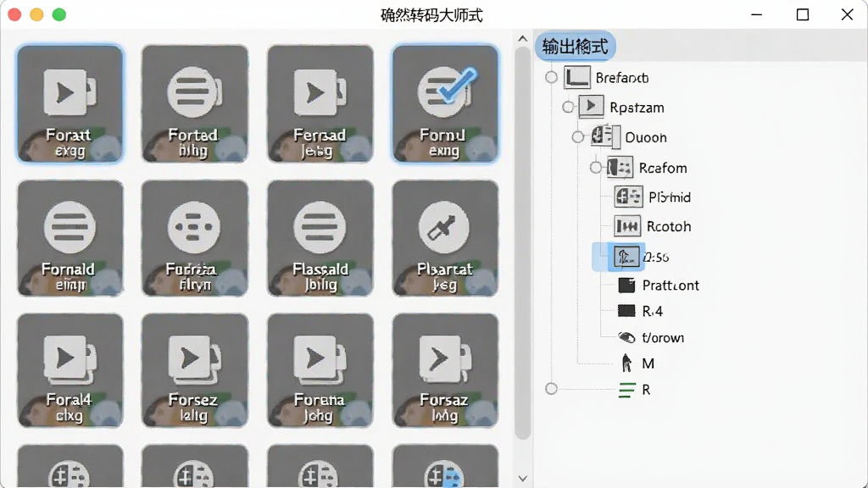Toggle the circle beside Duooh

coord(578,136)
